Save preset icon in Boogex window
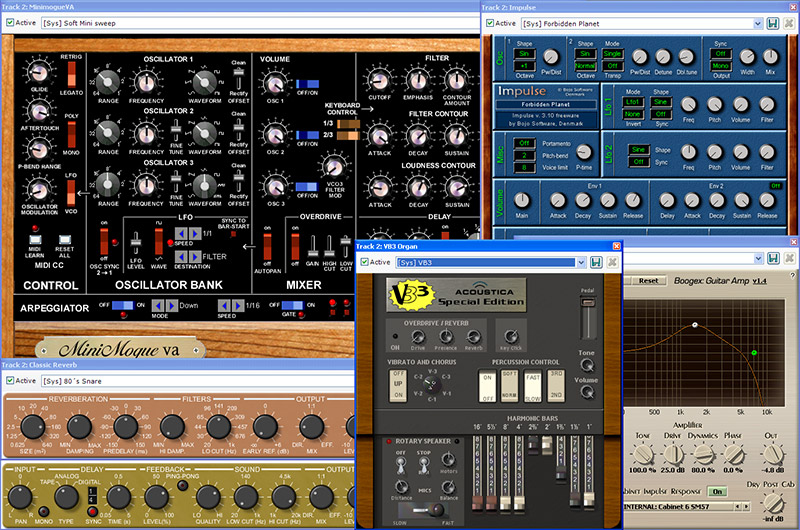800x530 pixels. tap(773, 258)
